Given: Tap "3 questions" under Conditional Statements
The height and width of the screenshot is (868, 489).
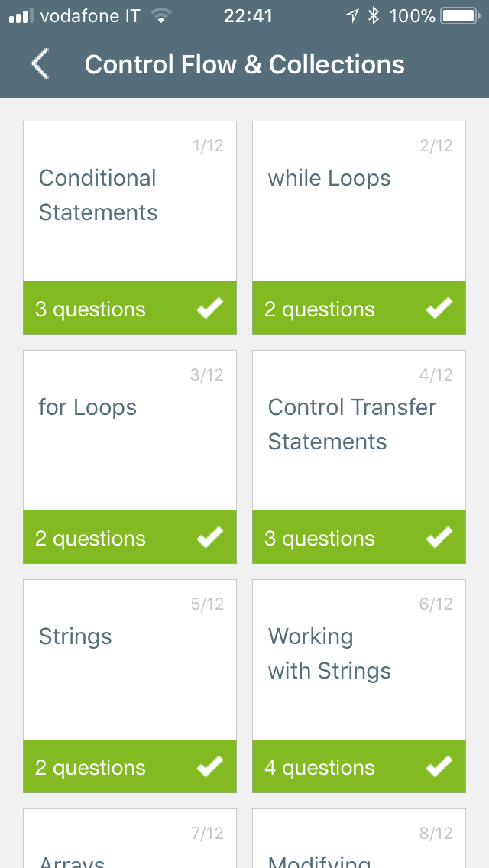Looking at the screenshot, I should click(90, 309).
